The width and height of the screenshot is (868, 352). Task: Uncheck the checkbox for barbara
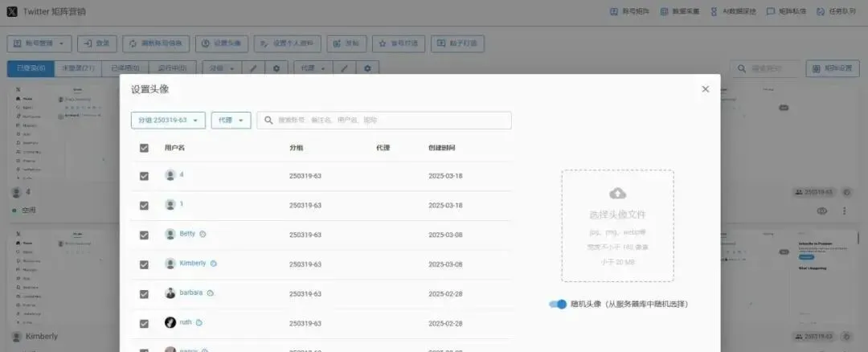144,294
